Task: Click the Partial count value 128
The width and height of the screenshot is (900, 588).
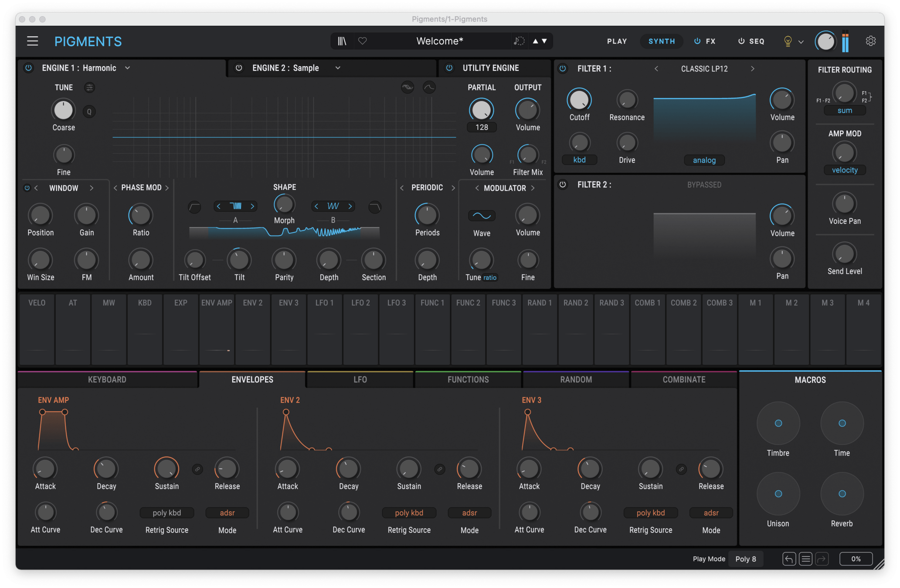Action: (x=482, y=127)
